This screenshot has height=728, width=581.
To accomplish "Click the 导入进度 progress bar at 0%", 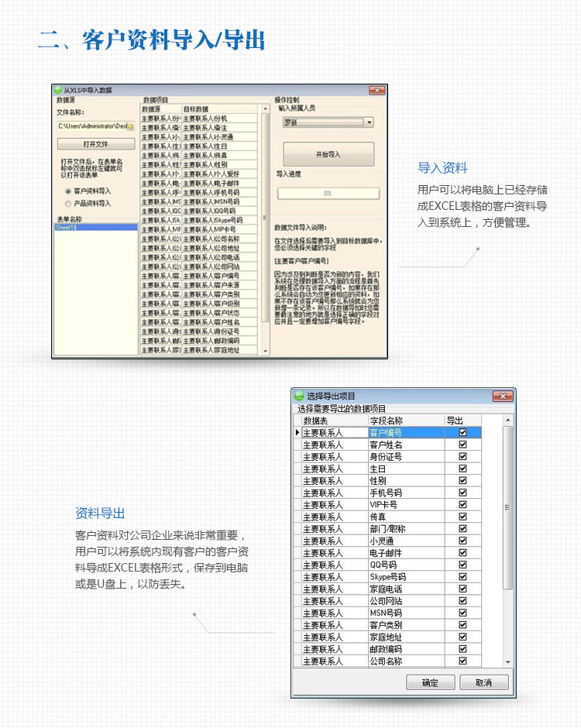I will point(328,193).
